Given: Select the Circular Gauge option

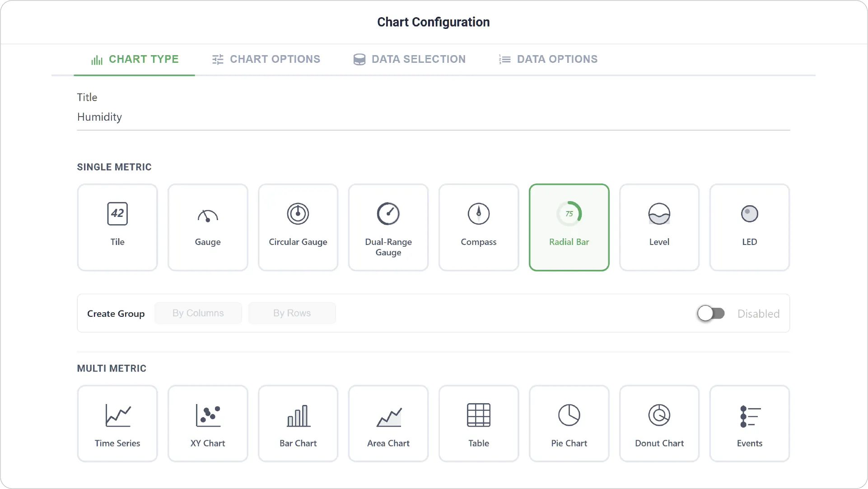Looking at the screenshot, I should [x=298, y=227].
